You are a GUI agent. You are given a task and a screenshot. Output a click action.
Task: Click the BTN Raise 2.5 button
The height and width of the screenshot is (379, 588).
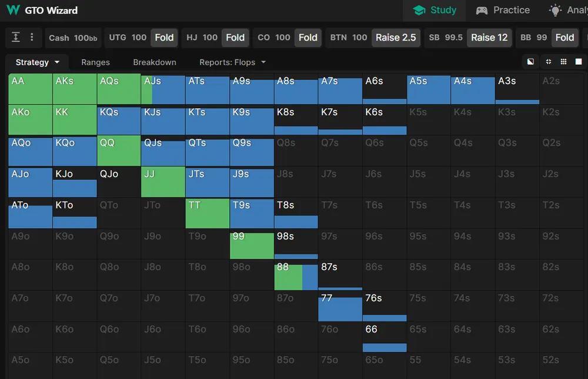point(396,38)
